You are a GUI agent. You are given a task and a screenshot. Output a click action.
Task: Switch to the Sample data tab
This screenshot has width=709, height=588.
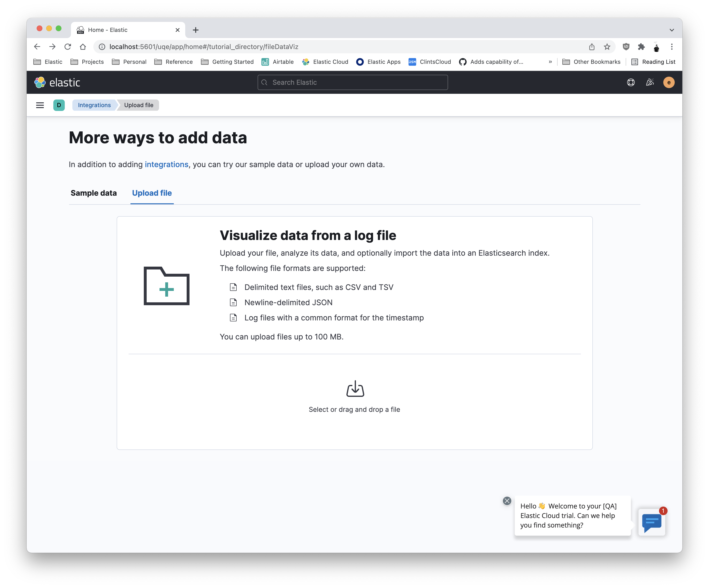tap(94, 193)
